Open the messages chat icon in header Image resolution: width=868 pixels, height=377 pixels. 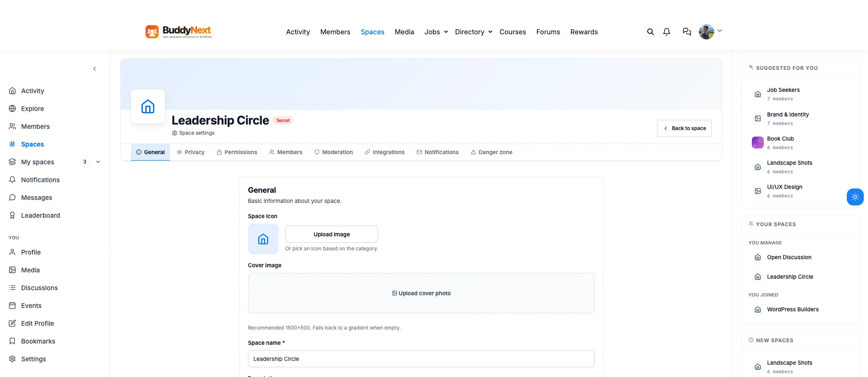point(687,32)
